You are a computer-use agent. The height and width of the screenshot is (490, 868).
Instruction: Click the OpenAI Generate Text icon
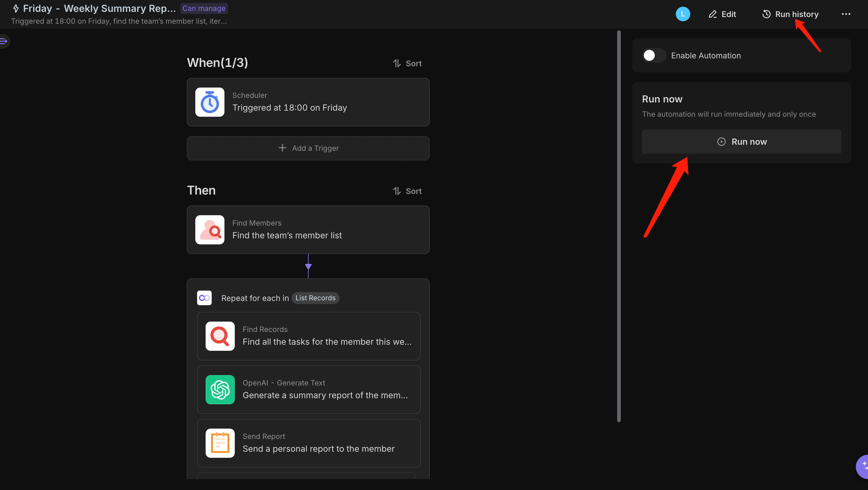[220, 389]
